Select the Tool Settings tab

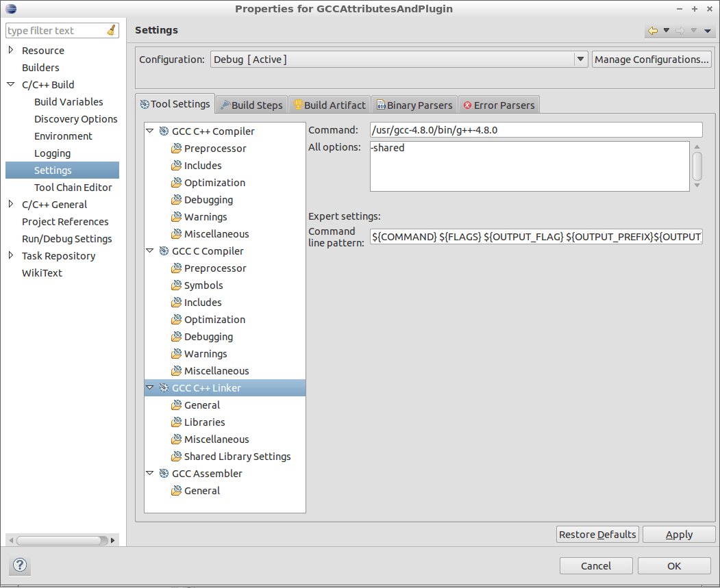pos(175,104)
